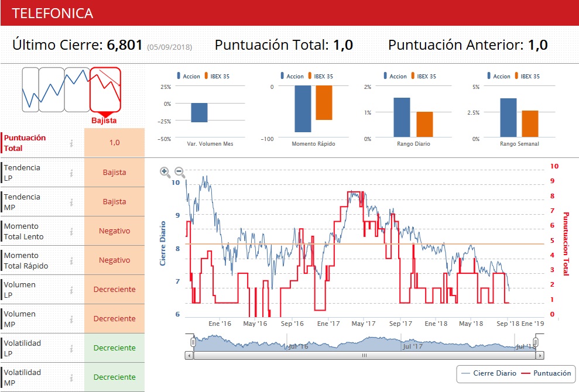Image resolution: width=579 pixels, height=392 pixels.
Task: Click Negativo value for Momento Total Lento
Action: 115,231
